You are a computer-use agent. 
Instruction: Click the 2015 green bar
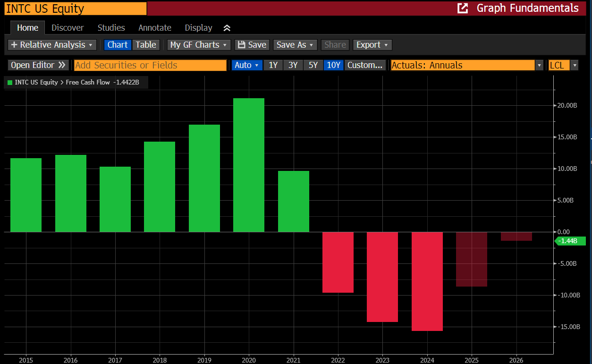pos(26,195)
